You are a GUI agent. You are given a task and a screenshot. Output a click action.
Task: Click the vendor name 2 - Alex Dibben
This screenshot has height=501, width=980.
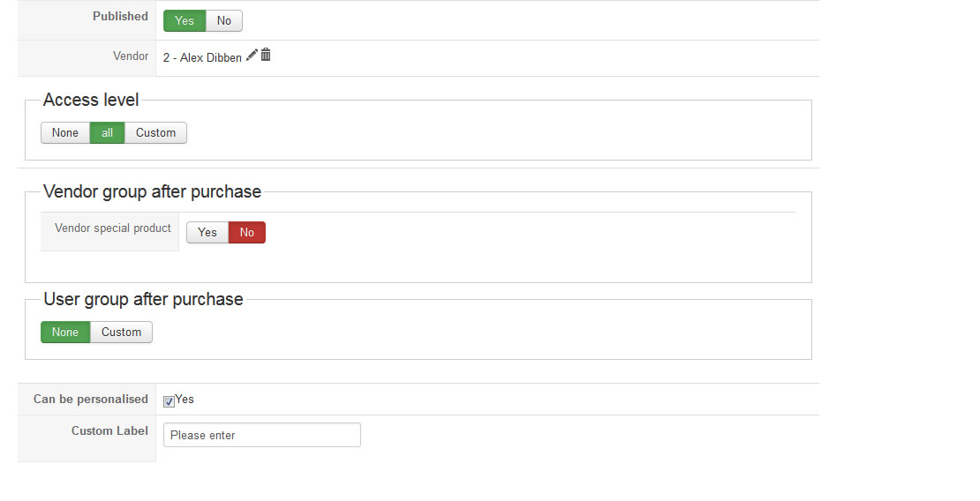point(202,57)
